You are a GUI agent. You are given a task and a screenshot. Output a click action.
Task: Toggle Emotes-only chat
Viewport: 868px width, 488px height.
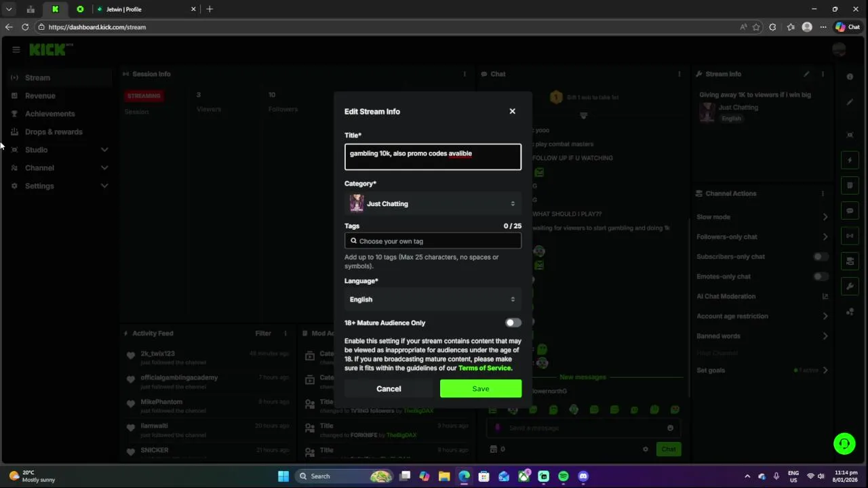point(820,277)
